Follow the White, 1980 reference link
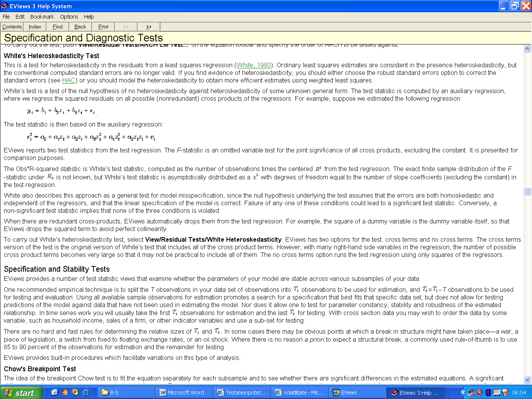This screenshot has width=532, height=399. coord(253,65)
